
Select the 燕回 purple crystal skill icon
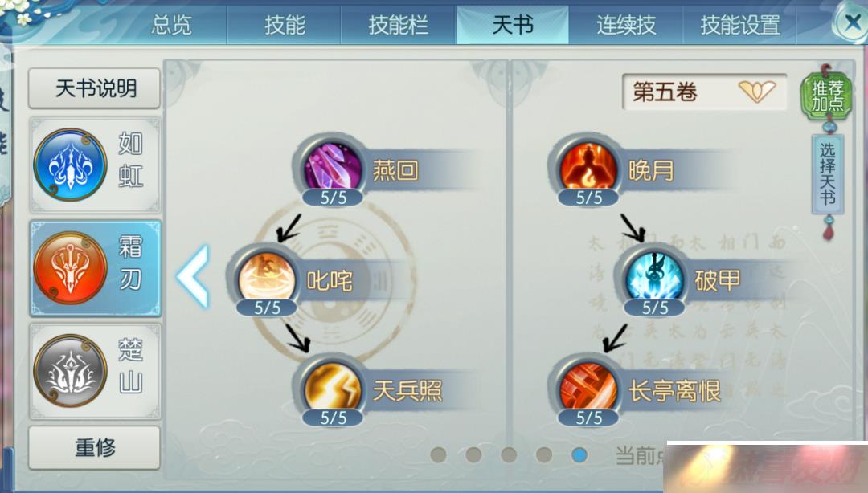pos(332,167)
